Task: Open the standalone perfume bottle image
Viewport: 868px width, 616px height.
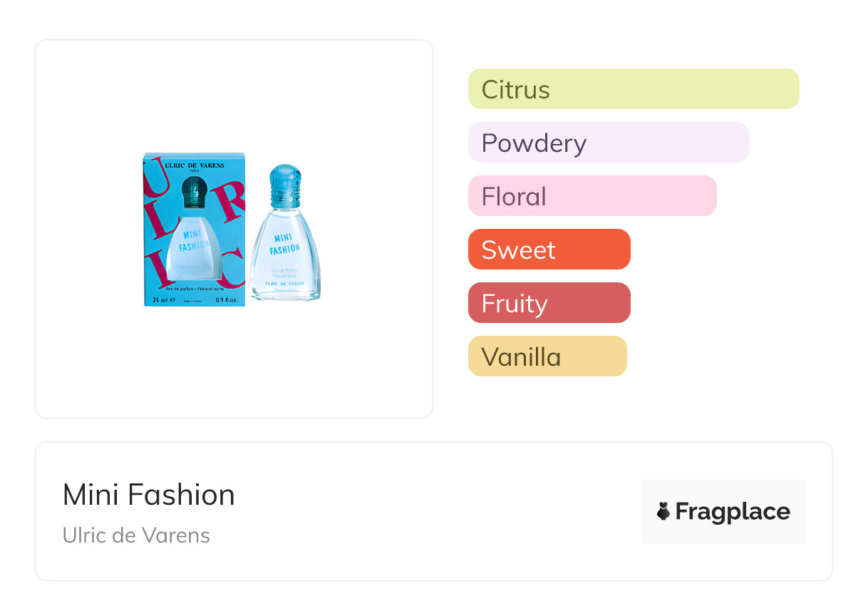Action: [285, 235]
